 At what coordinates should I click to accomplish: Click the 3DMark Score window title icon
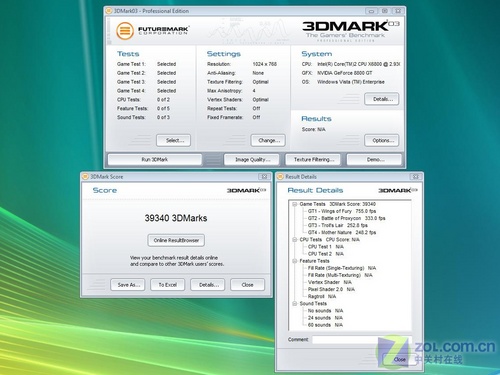click(85, 177)
